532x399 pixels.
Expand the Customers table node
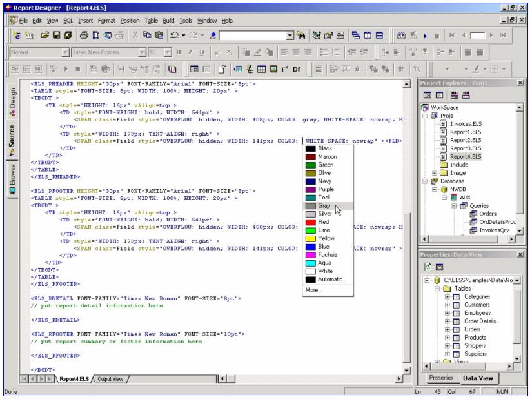448,305
